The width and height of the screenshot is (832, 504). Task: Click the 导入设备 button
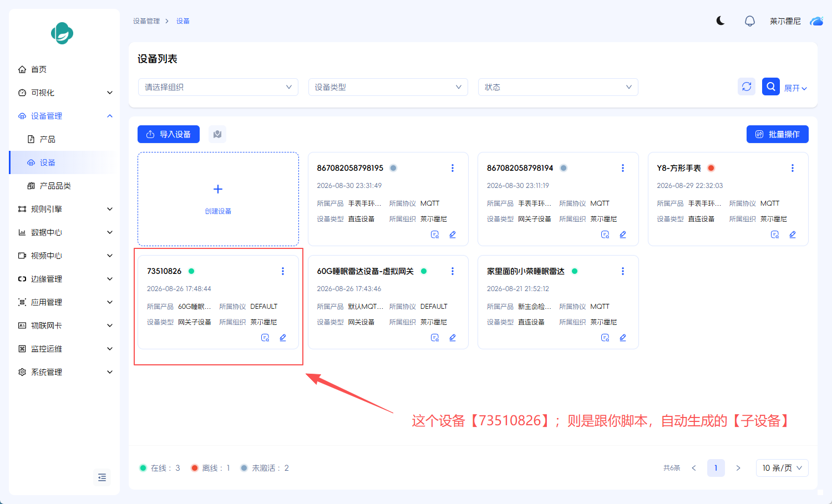(169, 134)
